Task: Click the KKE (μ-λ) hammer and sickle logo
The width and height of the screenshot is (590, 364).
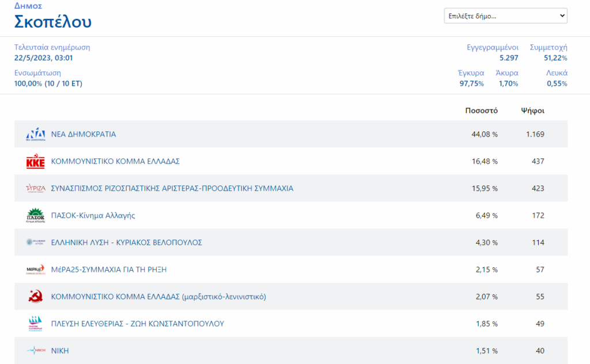Action: tap(35, 297)
